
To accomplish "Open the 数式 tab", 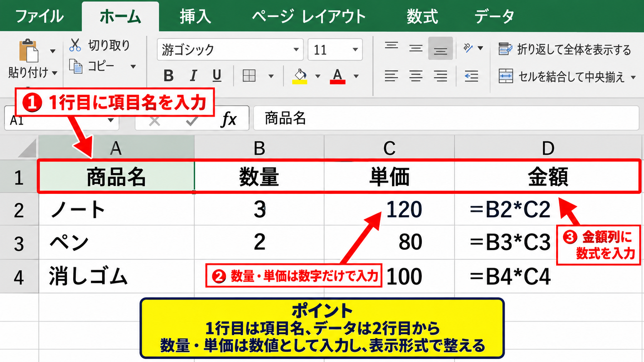I will (423, 17).
